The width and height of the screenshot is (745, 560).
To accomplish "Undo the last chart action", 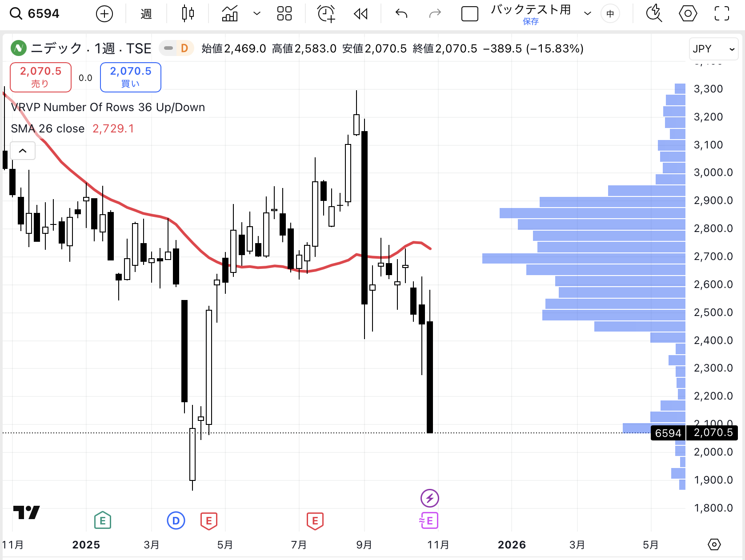I will 401,14.
